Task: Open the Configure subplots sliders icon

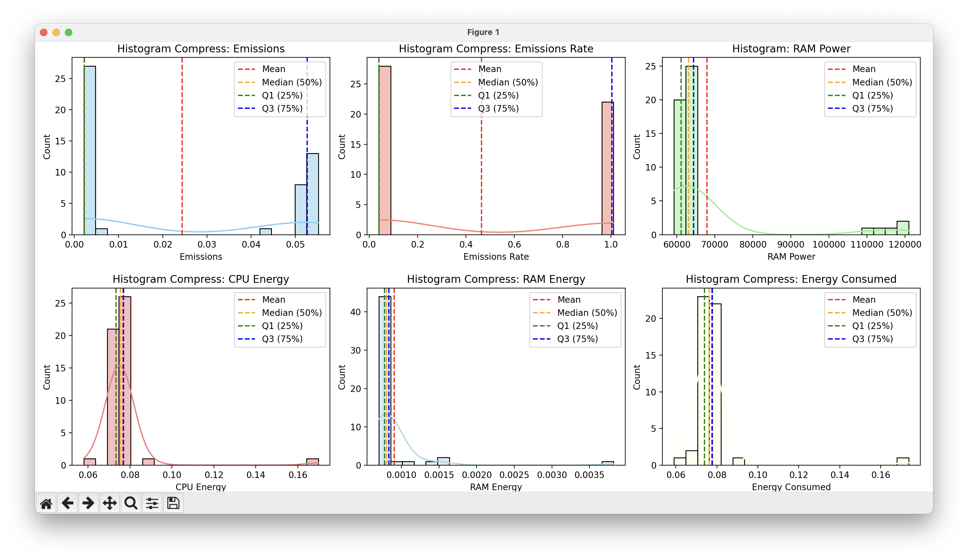Action: tap(152, 503)
